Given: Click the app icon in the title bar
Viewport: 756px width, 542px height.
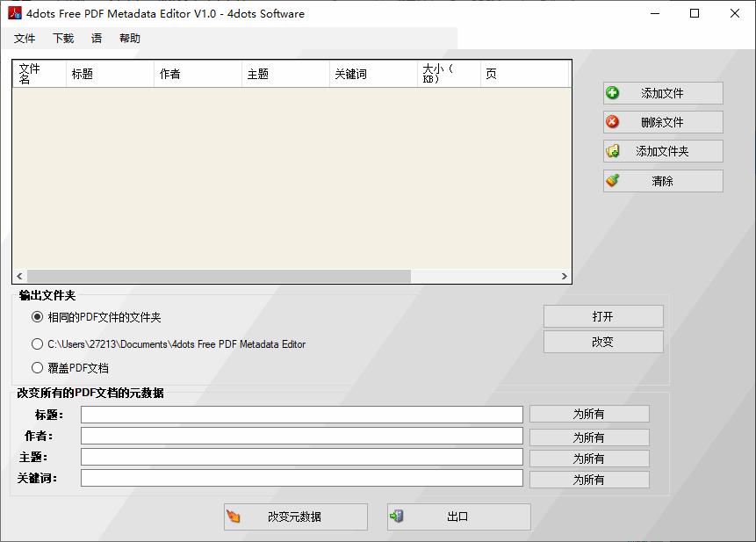Looking at the screenshot, I should pyautogui.click(x=14, y=13).
